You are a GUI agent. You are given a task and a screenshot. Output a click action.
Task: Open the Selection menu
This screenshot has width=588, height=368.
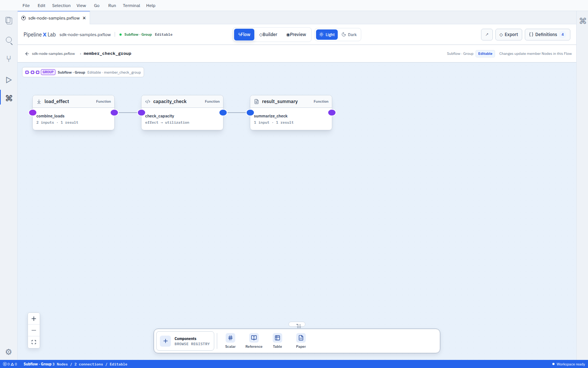[61, 6]
